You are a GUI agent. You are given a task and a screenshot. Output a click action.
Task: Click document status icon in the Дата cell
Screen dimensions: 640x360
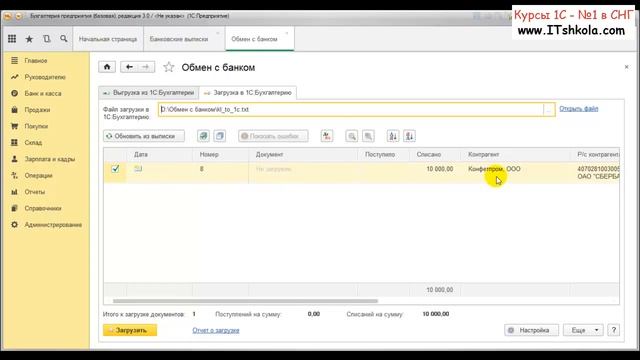coord(138,169)
